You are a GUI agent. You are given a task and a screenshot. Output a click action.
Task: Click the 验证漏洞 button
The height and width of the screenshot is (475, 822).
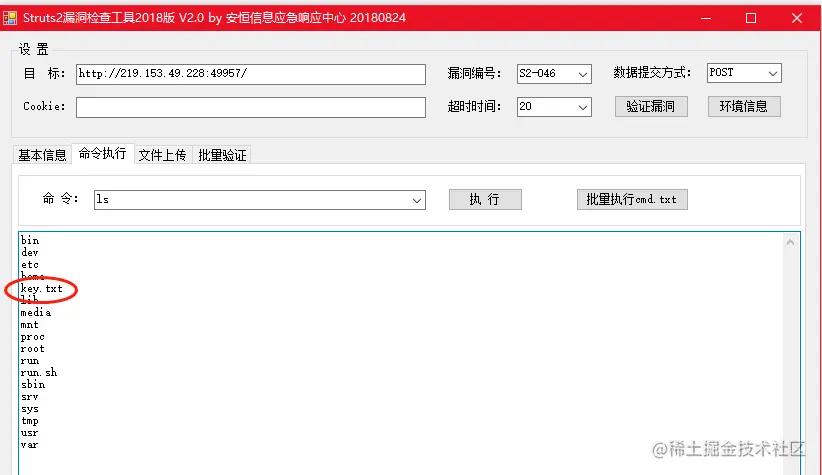[651, 106]
